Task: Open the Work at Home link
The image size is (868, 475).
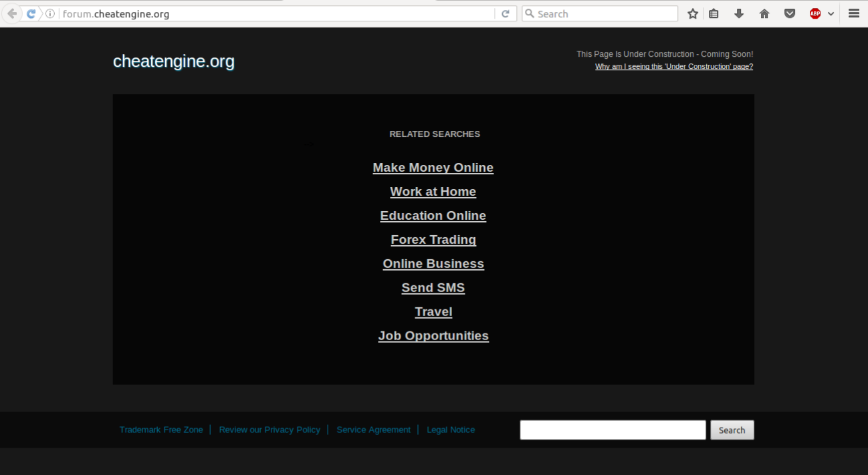Action: (x=433, y=192)
